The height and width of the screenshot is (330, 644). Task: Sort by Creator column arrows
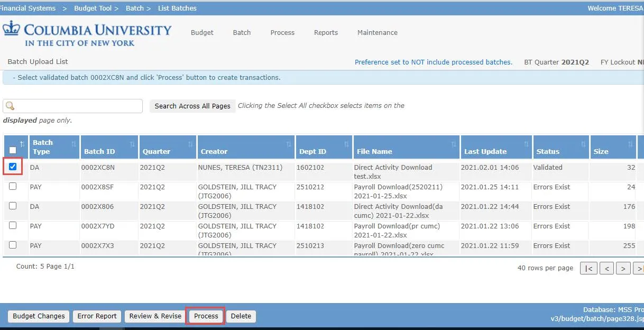click(x=289, y=144)
